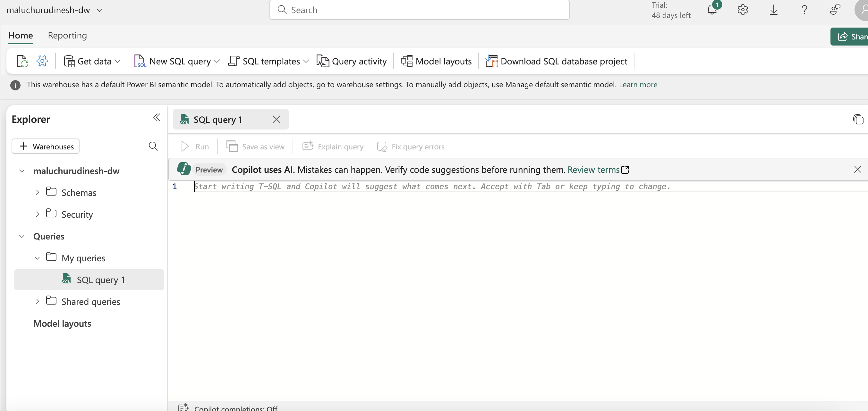Click the tab layout icon at editor right
The image size is (868, 411).
pos(858,119)
